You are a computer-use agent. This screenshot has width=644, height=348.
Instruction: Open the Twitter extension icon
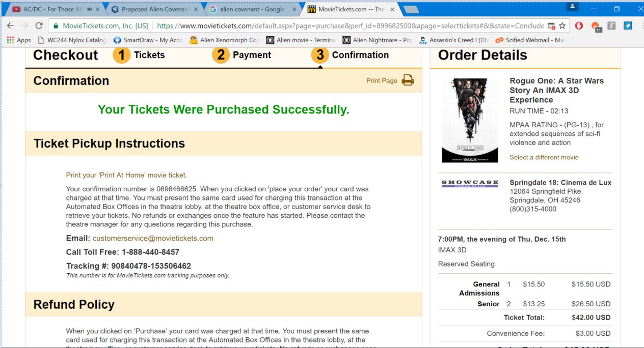click(628, 25)
